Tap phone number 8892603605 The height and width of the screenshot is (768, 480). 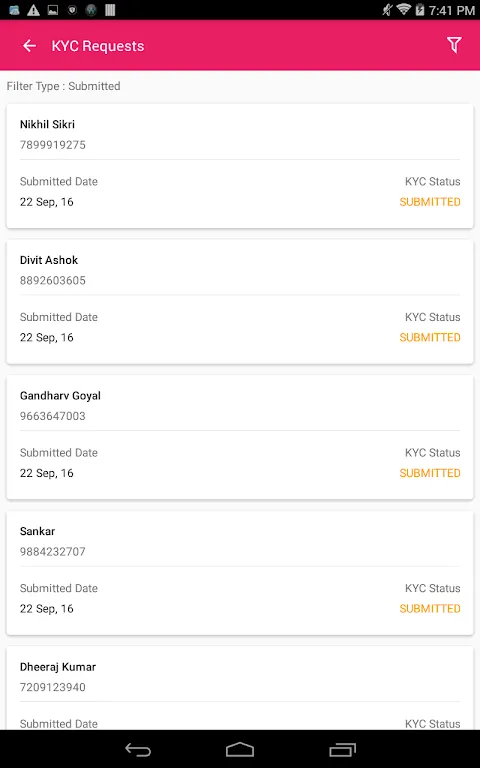coord(53,280)
